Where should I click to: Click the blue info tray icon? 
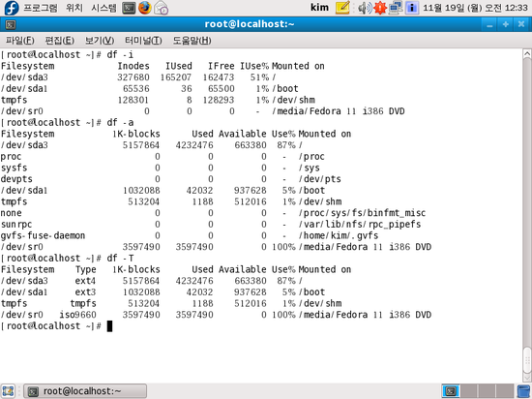point(411,8)
